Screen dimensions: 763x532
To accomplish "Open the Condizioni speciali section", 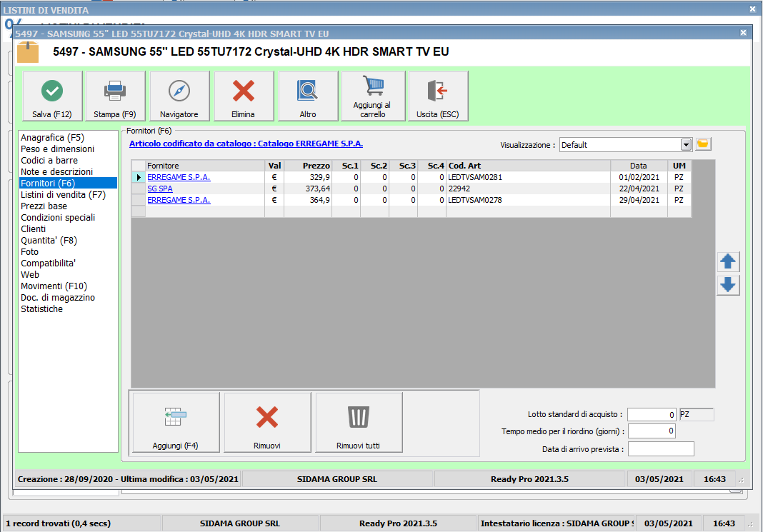I will pyautogui.click(x=58, y=217).
